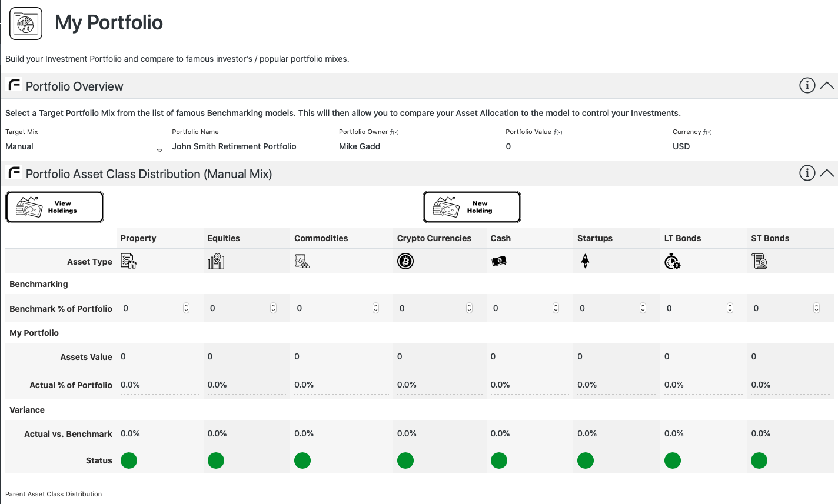838x504 pixels.
Task: Click ST Bonds benchmark stepper arrows
Action: click(817, 308)
